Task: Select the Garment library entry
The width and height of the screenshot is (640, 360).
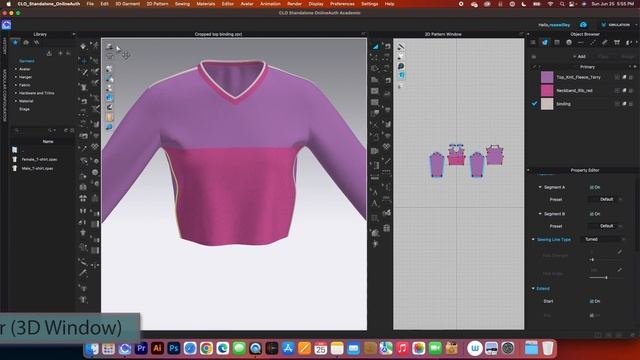Action: [27, 61]
